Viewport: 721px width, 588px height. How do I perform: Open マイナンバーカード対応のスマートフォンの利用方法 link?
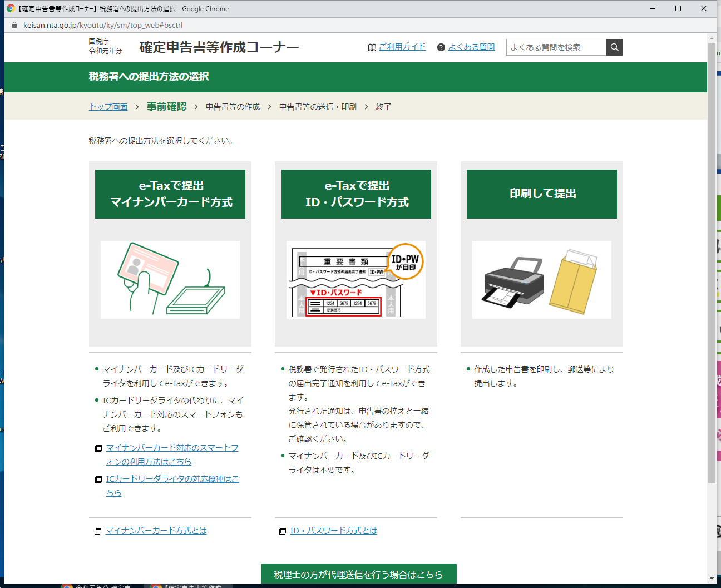[172, 454]
